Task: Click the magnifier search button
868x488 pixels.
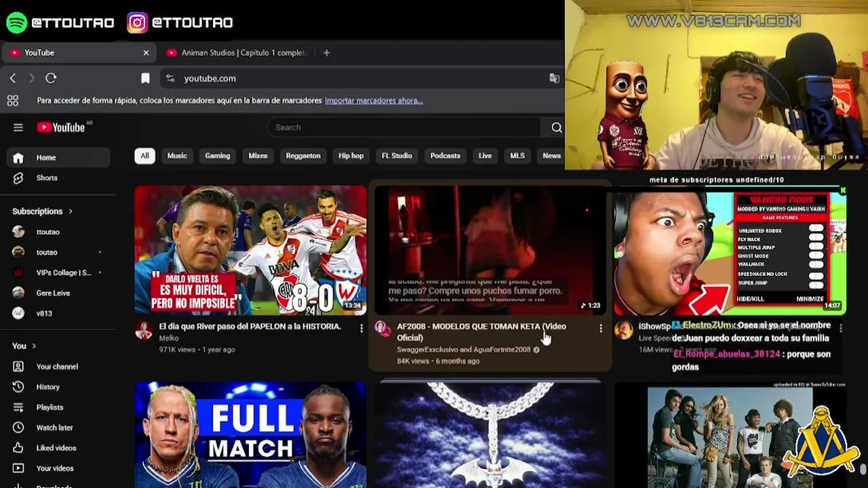Action: [x=556, y=127]
